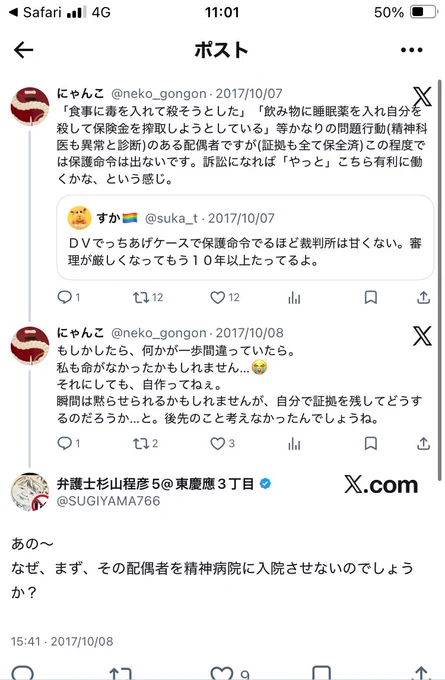Bookmark the second にゃんこ post

click(370, 444)
